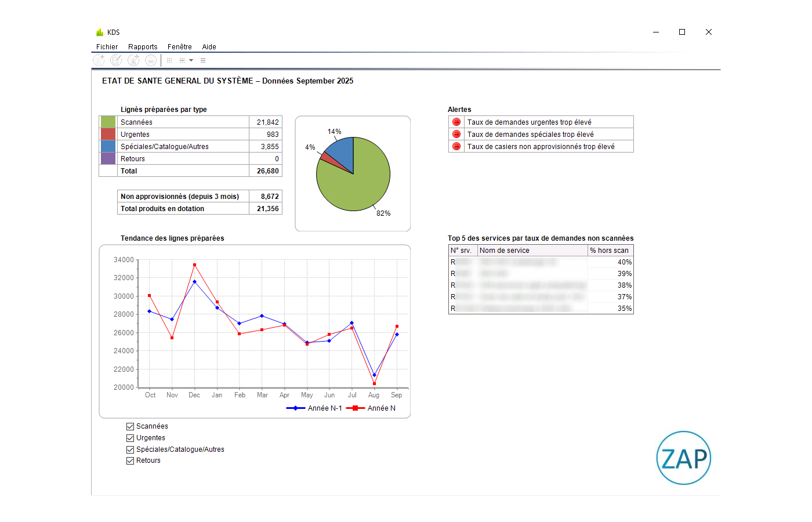
Task: Click the ZAP logo
Action: click(683, 458)
